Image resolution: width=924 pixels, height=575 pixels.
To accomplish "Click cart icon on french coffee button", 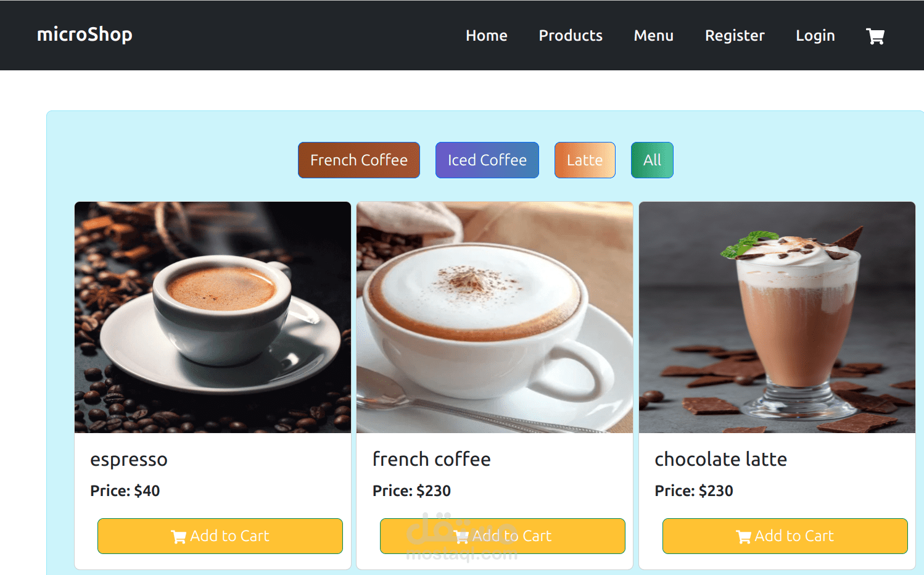I will 461,537.
